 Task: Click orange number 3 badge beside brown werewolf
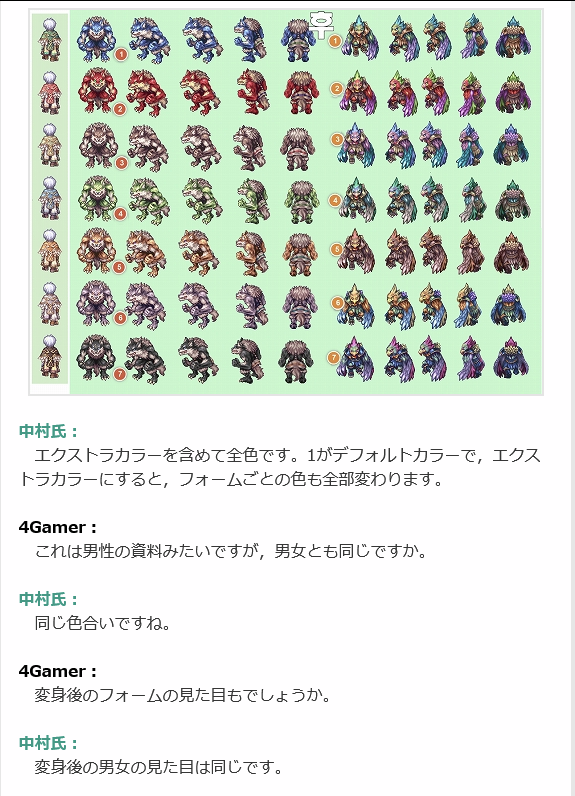pyautogui.click(x=121, y=163)
